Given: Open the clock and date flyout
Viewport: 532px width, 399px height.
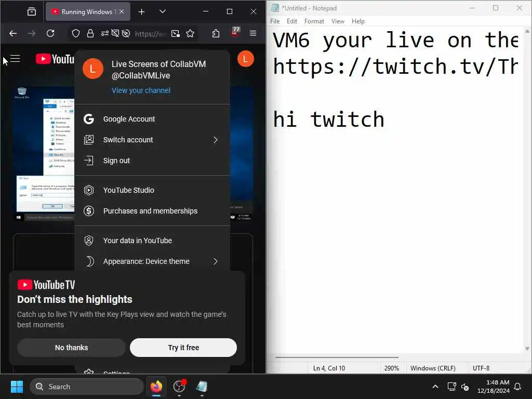Looking at the screenshot, I should [494, 387].
